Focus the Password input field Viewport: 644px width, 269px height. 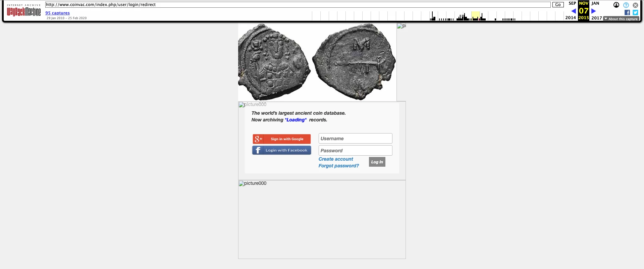click(x=355, y=151)
